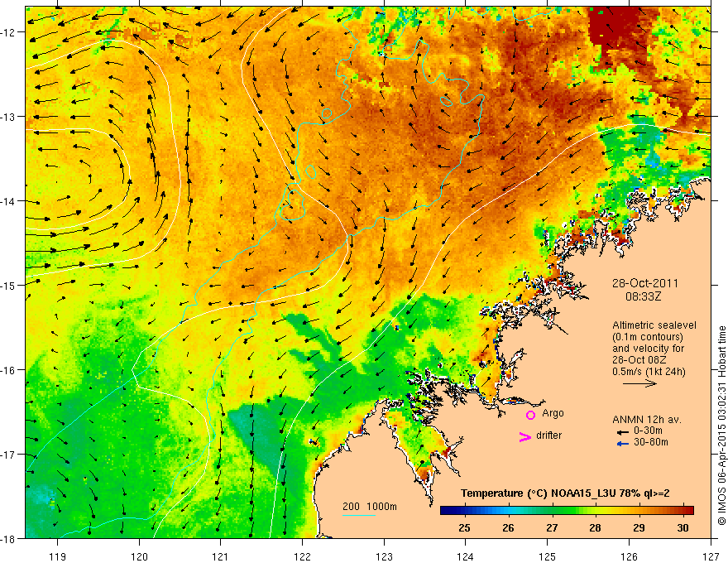Image resolution: width=728 pixels, height=563 pixels.
Task: Click the "28-Oct-2011" date text
Action: point(645,283)
